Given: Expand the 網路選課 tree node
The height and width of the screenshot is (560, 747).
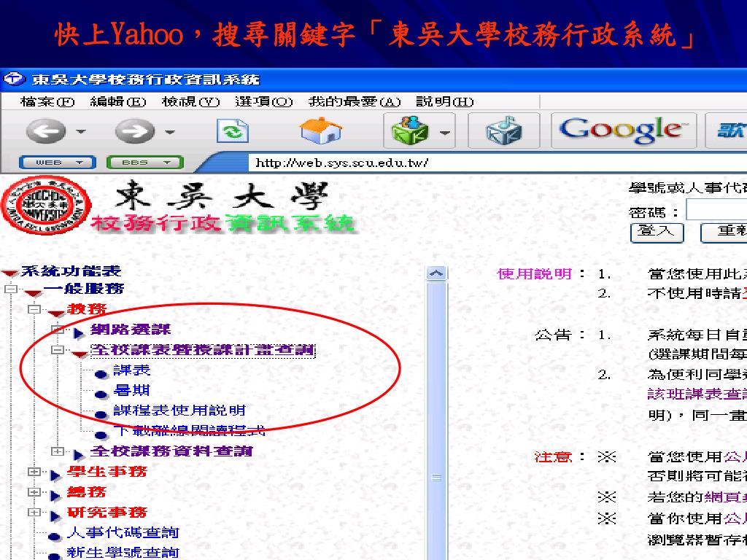Looking at the screenshot, I should point(57,329).
